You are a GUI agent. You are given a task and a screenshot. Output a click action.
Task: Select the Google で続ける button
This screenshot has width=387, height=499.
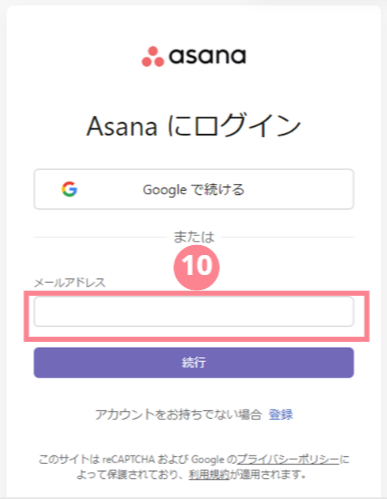tap(194, 189)
